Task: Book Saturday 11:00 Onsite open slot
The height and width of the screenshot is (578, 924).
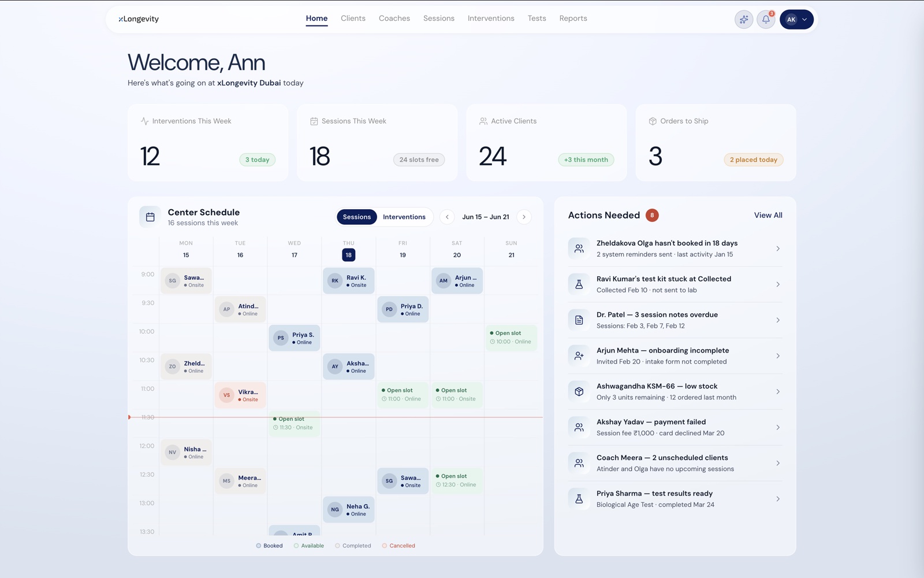Action: (457, 395)
